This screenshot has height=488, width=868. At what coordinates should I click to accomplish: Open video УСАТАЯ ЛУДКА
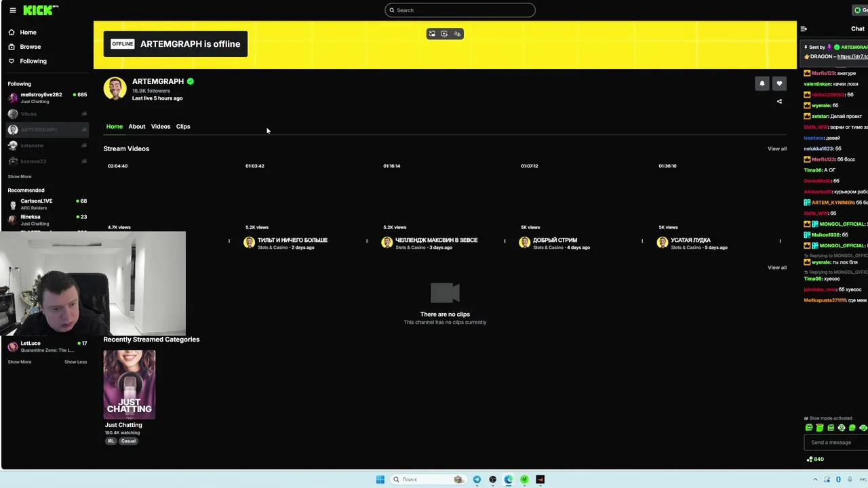coord(690,240)
